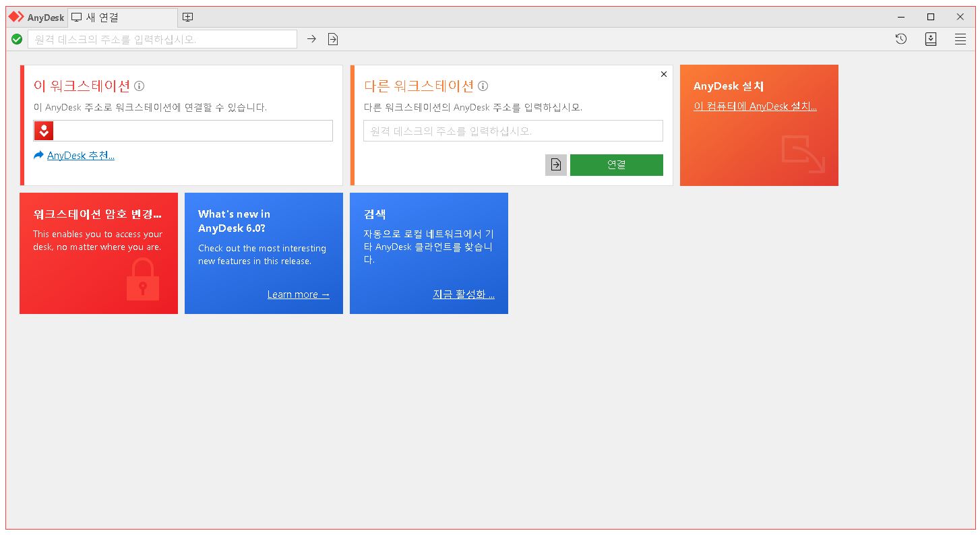Click 지금 활성화 ... link
Viewport: 980px width, 535px height.
click(x=464, y=294)
